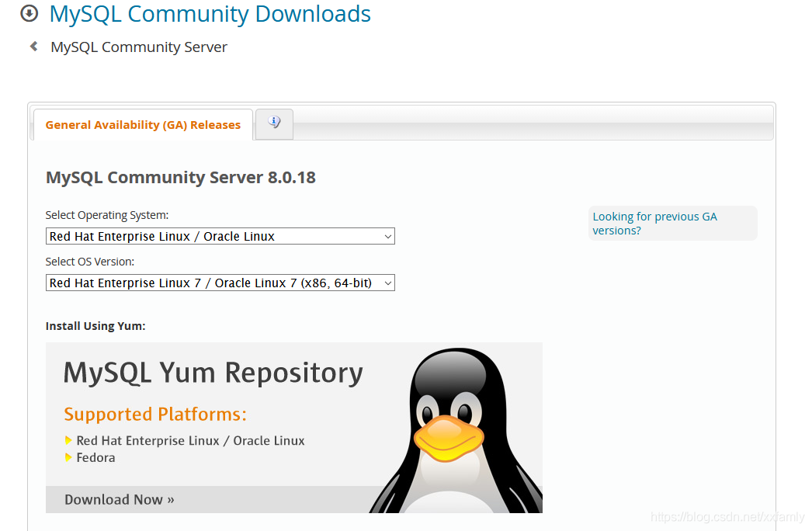812x531 pixels.
Task: Click the back chevron before MySQL Community Server
Action: [x=33, y=47]
